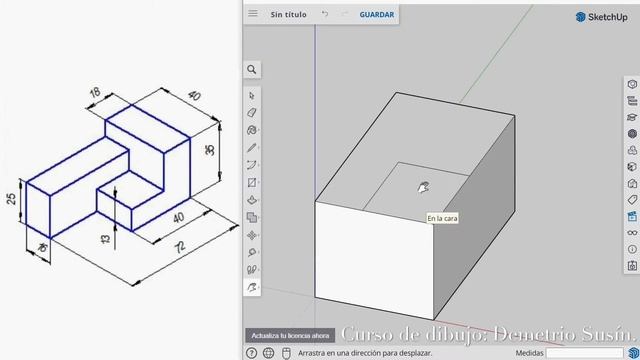Viewport: 640px width, 360px height.
Task: Open the Outliner panel icon
Action: point(632,100)
